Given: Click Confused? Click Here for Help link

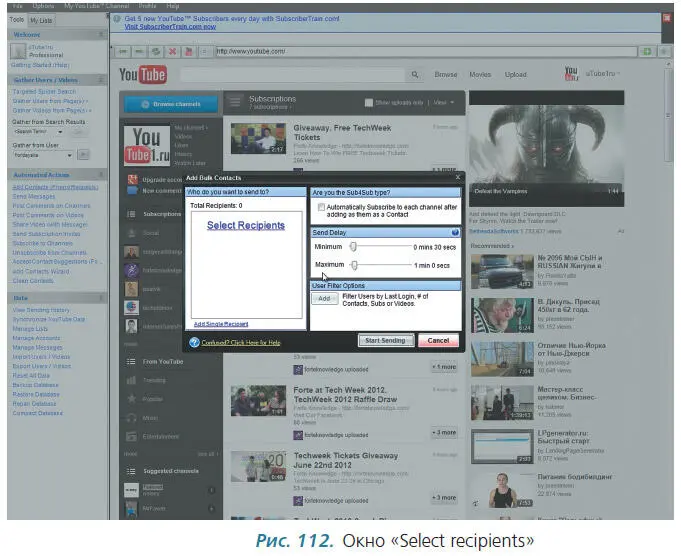Looking at the screenshot, I should coord(241,343).
